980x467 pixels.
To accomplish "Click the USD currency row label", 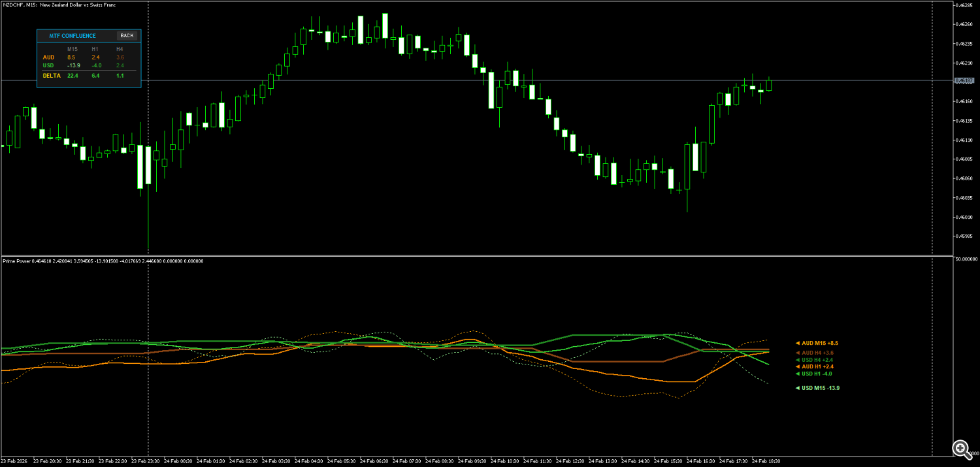I will click(48, 65).
